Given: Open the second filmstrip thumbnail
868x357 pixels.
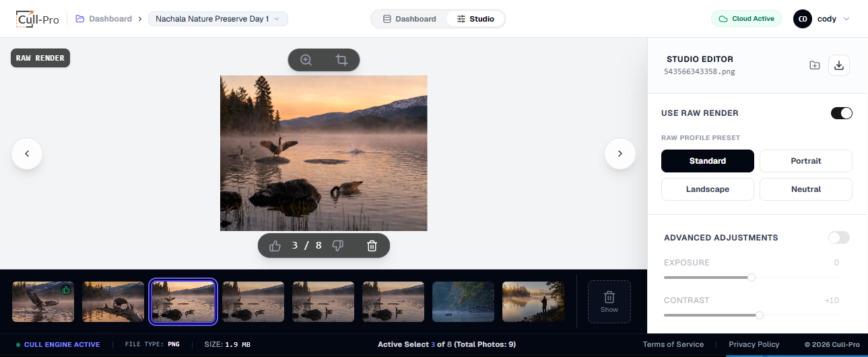Looking at the screenshot, I should [x=113, y=302].
